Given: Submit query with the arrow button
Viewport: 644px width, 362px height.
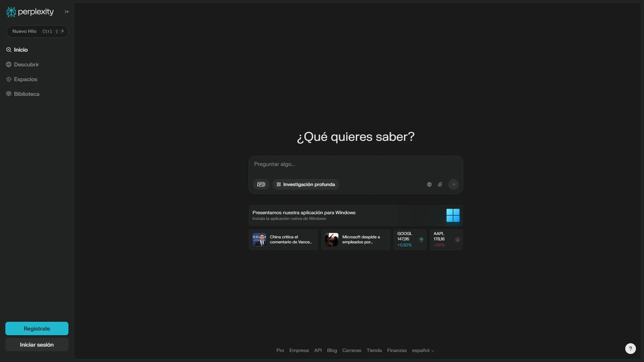Looking at the screenshot, I should click(x=453, y=184).
